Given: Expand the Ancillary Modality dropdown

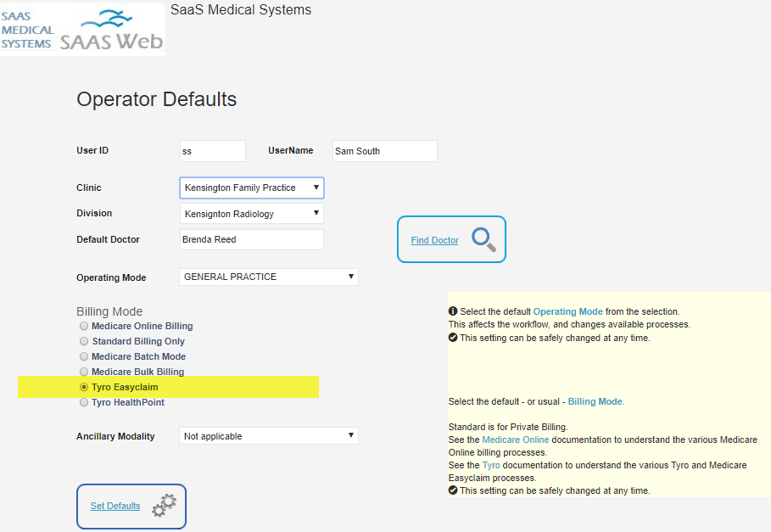Looking at the screenshot, I should [x=269, y=435].
